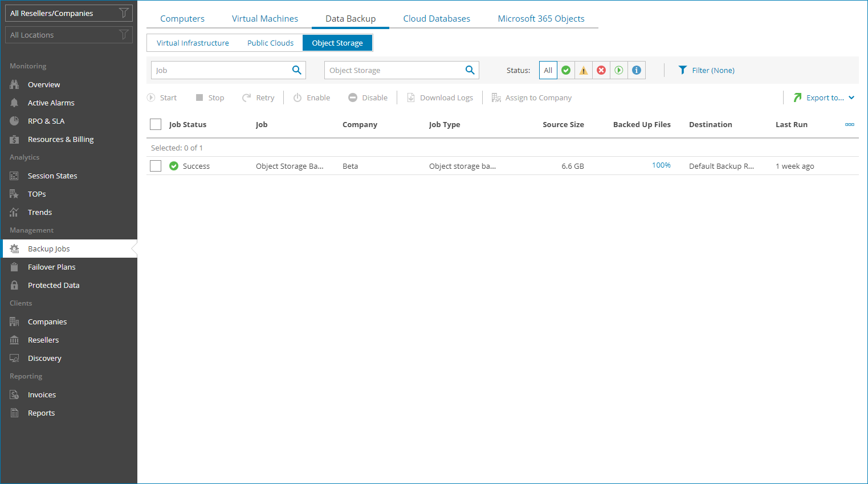Switch to Microsoft 365 Objects tab
868x484 pixels.
541,18
